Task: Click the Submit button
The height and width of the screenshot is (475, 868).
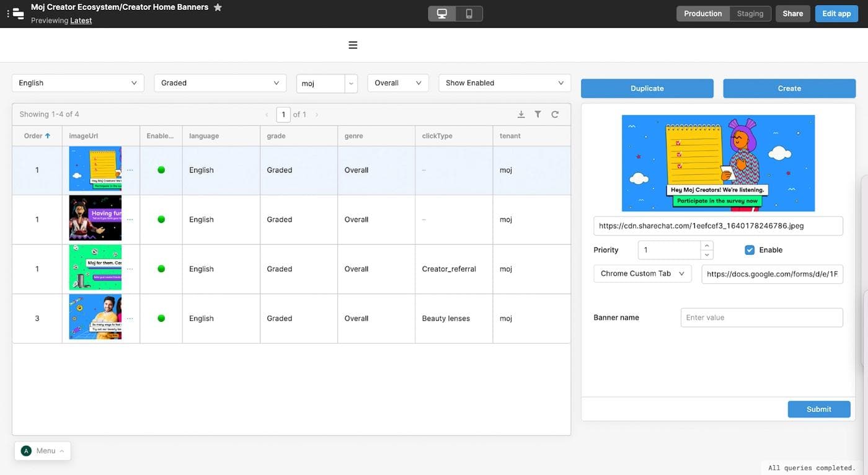Action: [x=818, y=409]
